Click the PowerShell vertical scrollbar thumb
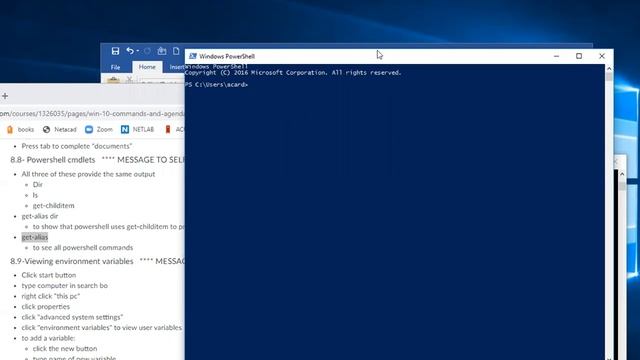Screen dimensions: 640x360 609,77
